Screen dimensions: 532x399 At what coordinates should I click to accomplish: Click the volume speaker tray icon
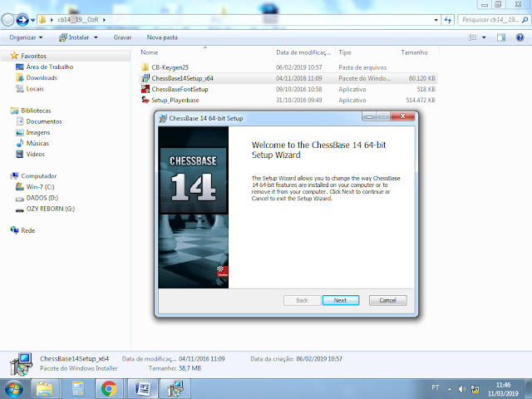pos(462,389)
